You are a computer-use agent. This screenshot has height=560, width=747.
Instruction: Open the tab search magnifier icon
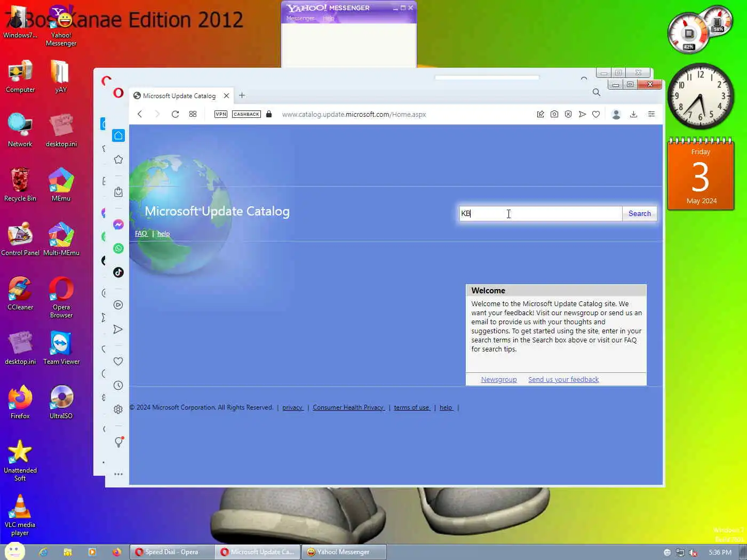pos(597,92)
